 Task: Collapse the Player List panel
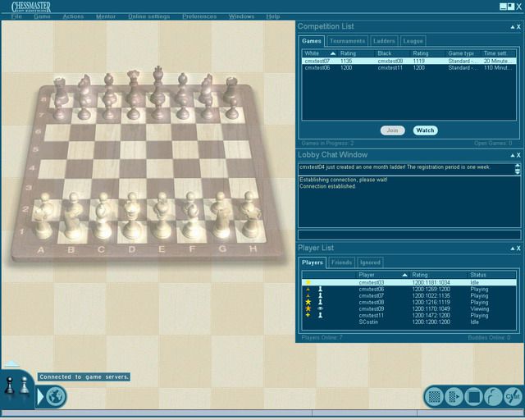click(x=509, y=248)
